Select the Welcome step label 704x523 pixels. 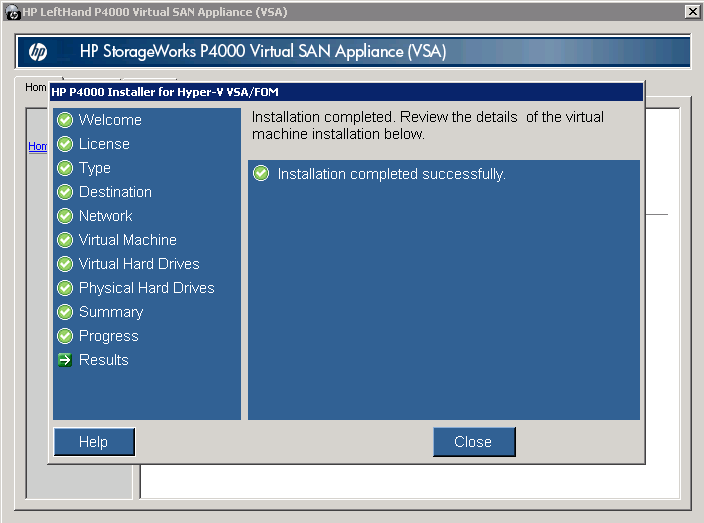click(x=110, y=120)
